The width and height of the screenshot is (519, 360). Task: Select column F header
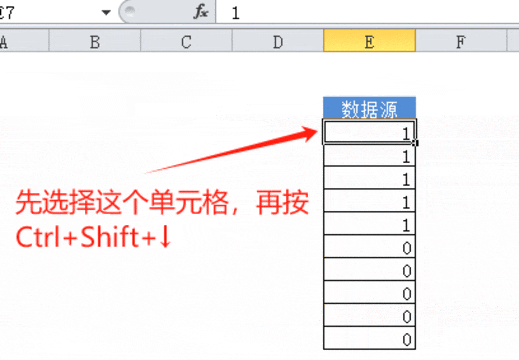461,42
